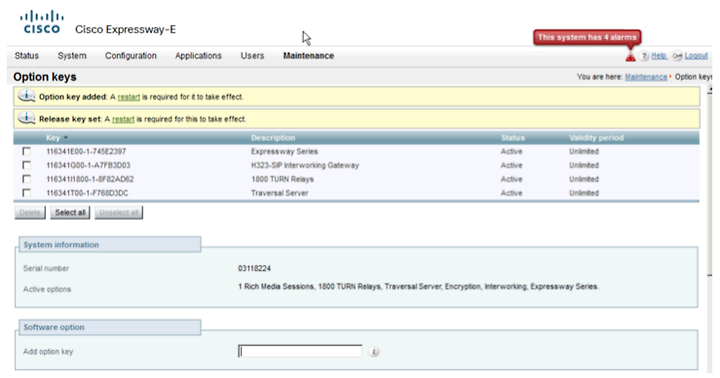Click the Validity period column header
The image size is (720, 378).
[x=596, y=138]
